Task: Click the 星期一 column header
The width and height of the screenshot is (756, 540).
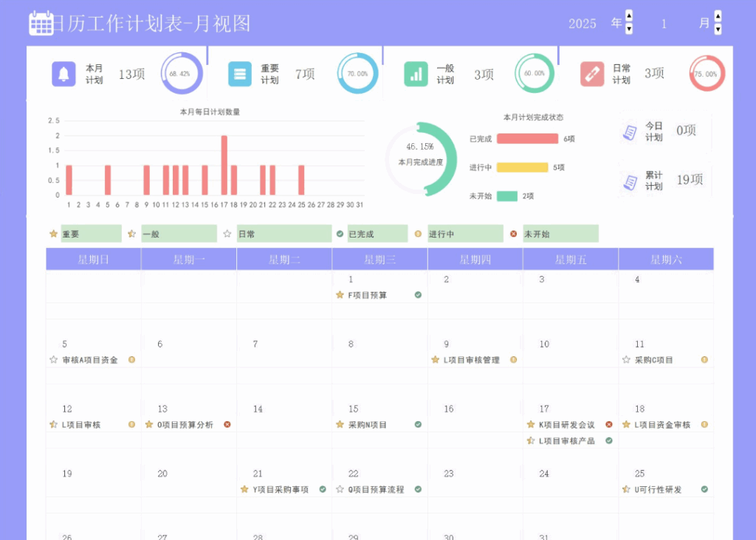Action: pyautogui.click(x=189, y=259)
